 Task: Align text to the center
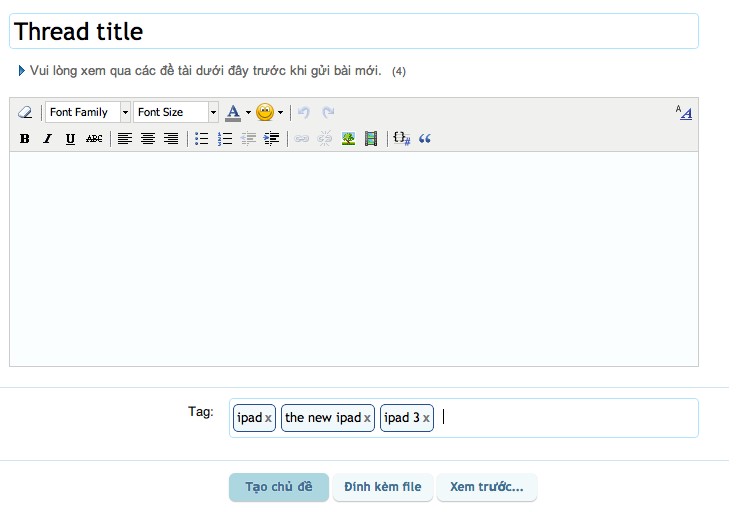(x=148, y=139)
